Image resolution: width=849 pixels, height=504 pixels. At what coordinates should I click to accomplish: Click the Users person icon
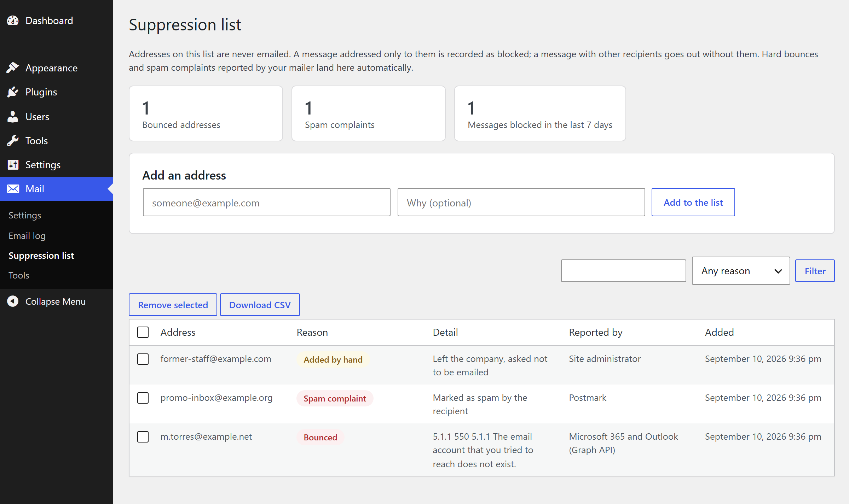(13, 117)
